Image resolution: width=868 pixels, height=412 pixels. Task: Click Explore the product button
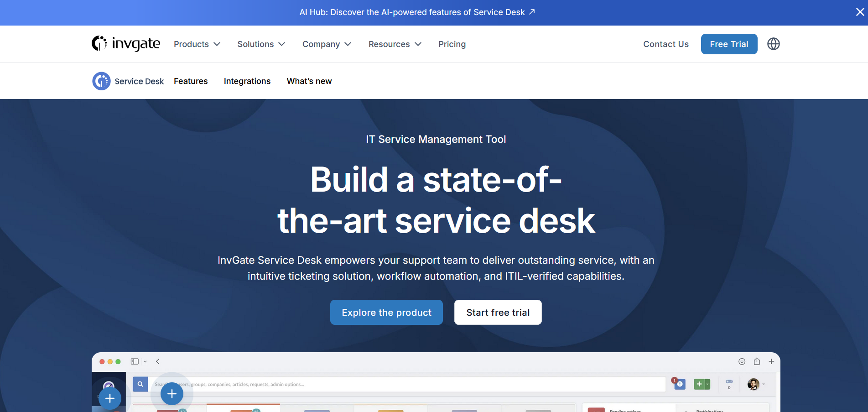386,313
